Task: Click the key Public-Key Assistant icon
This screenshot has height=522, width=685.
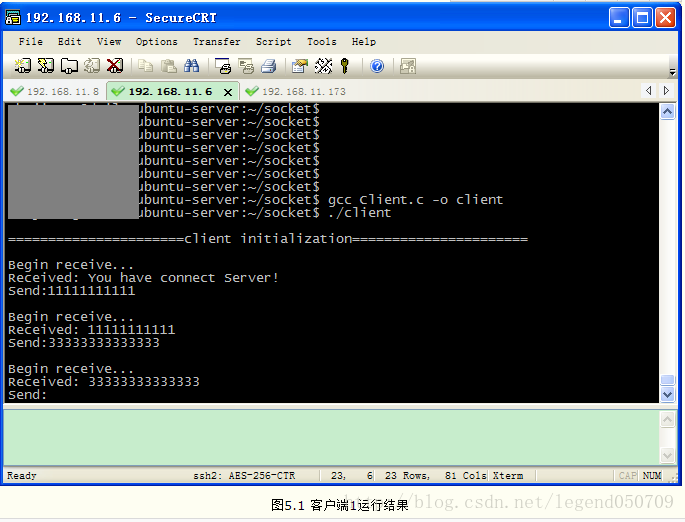Action: (345, 66)
